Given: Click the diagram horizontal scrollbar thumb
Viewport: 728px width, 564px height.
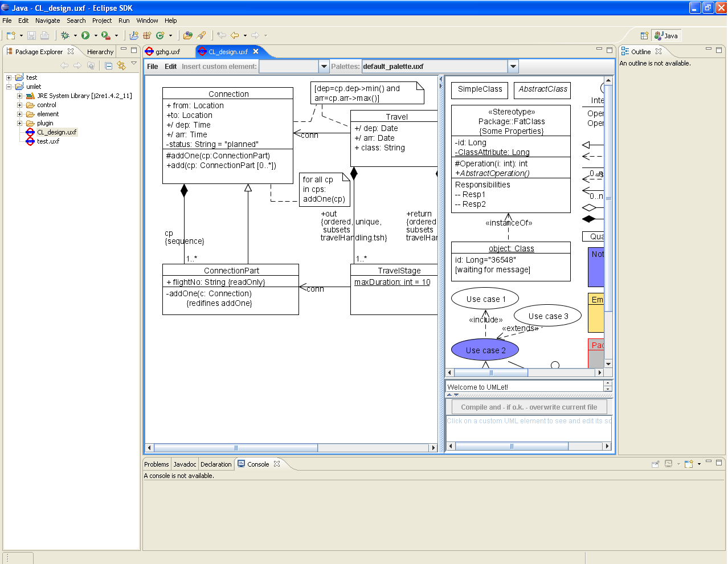Looking at the screenshot, I should [x=236, y=448].
